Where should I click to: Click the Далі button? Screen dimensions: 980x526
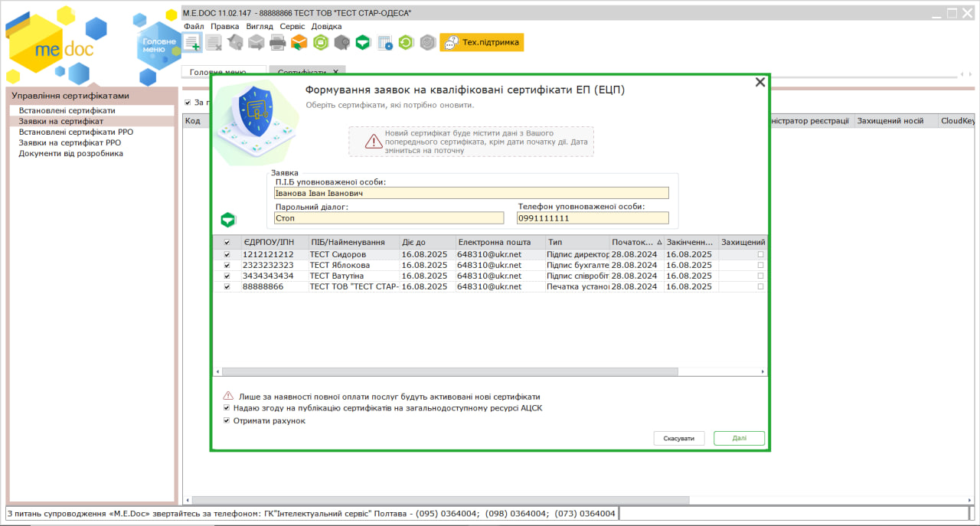coord(739,438)
